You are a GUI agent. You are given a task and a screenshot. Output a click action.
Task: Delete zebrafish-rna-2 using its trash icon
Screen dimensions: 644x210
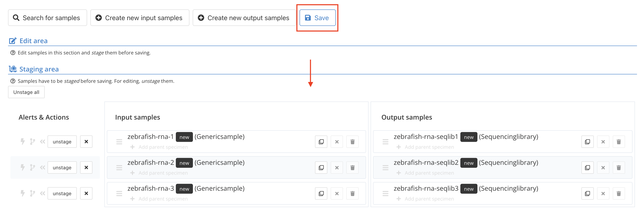[x=352, y=168]
